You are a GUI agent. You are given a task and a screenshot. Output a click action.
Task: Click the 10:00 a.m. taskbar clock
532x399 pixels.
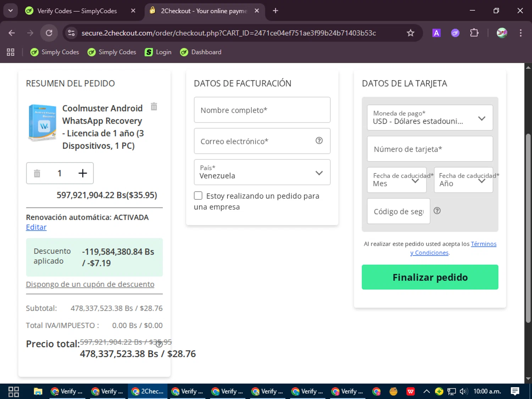coord(487,392)
